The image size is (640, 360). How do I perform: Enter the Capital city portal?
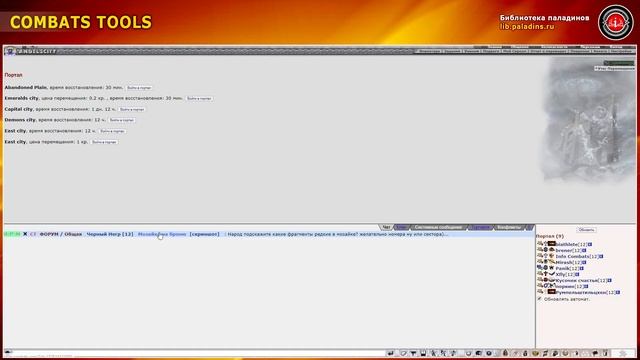click(x=132, y=109)
